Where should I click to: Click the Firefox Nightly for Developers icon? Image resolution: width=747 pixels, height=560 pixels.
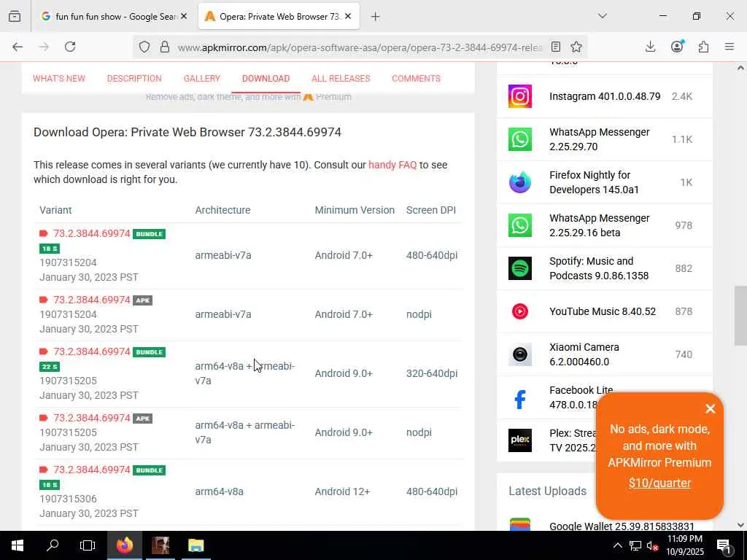[519, 182]
